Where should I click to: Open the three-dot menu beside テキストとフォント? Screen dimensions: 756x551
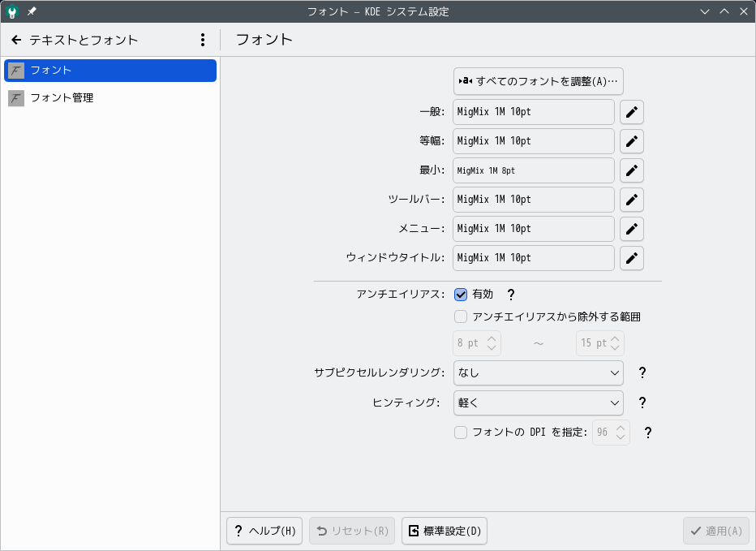tap(203, 40)
